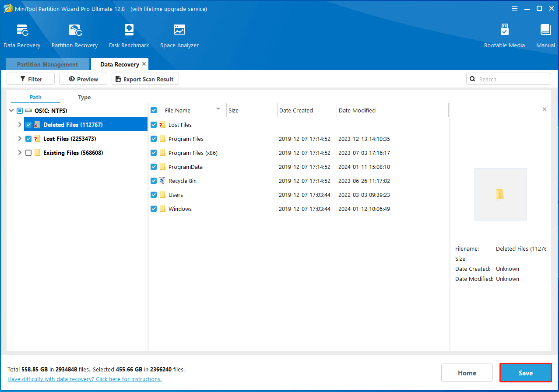Sort by the Date Created column
The height and width of the screenshot is (392, 559).
[307, 110]
